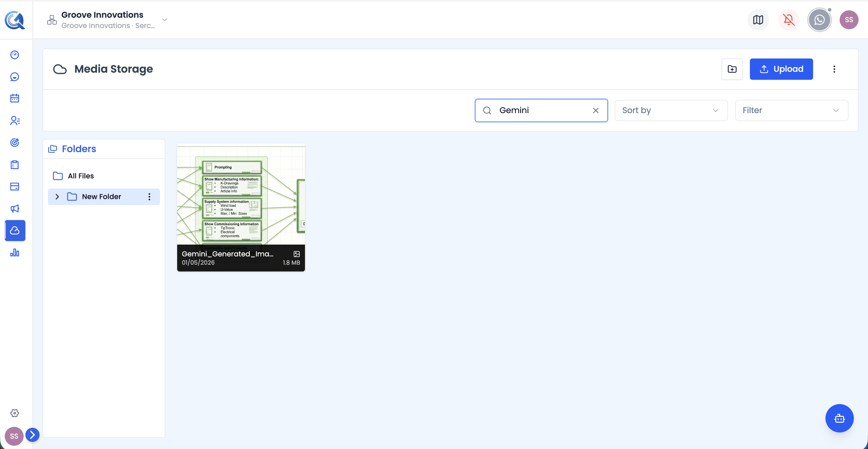Click the image type icon on file card
The image size is (868, 449).
pos(296,254)
